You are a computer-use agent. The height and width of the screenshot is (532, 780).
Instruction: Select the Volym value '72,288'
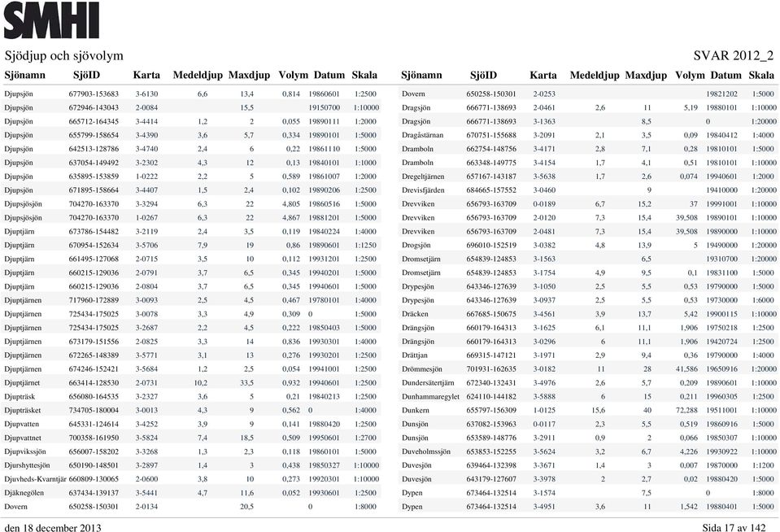click(x=687, y=411)
